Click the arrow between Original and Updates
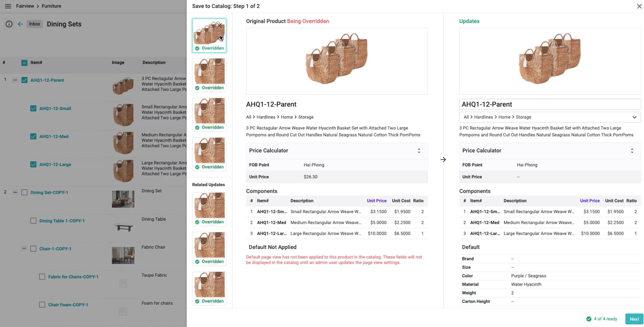The image size is (644, 327). tap(443, 159)
